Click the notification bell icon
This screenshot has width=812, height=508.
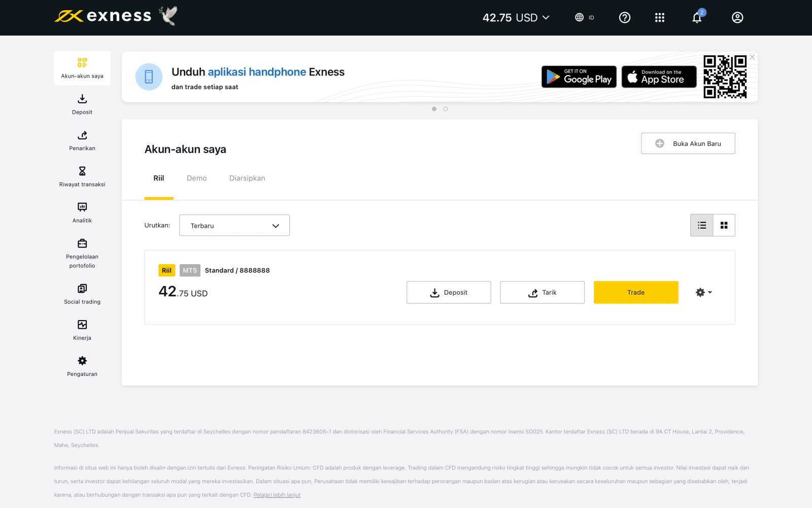(x=697, y=18)
